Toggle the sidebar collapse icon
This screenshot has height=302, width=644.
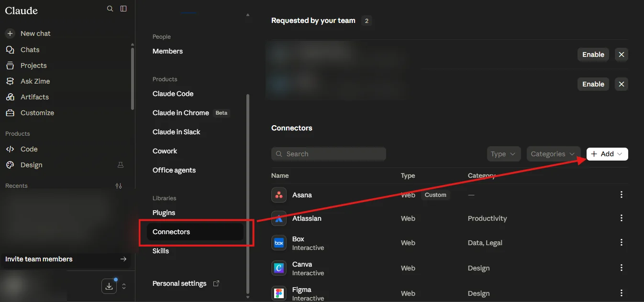[x=123, y=9]
